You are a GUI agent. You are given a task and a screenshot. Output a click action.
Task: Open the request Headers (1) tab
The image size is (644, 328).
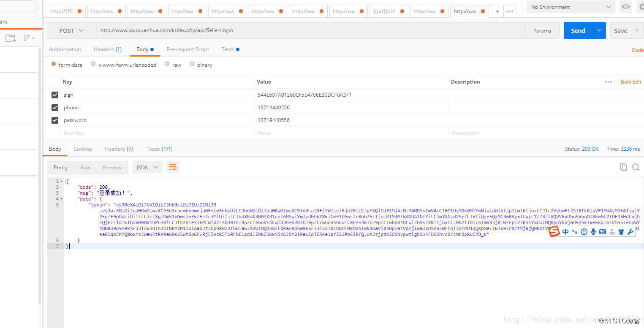[x=108, y=49]
